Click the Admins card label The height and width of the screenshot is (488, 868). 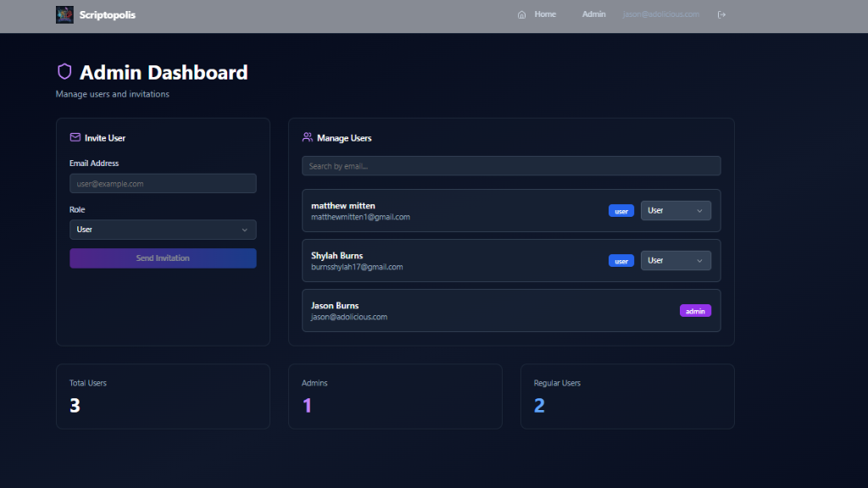tap(314, 383)
